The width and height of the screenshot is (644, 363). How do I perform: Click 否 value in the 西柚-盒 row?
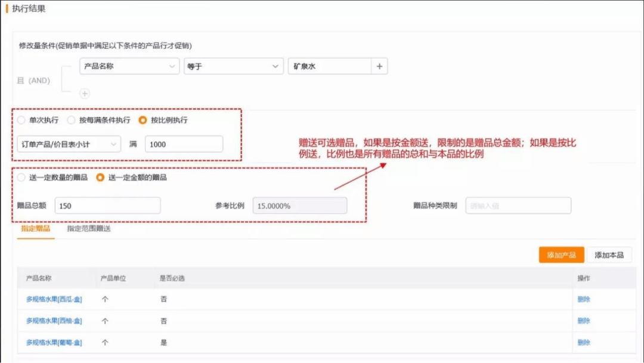(163, 321)
